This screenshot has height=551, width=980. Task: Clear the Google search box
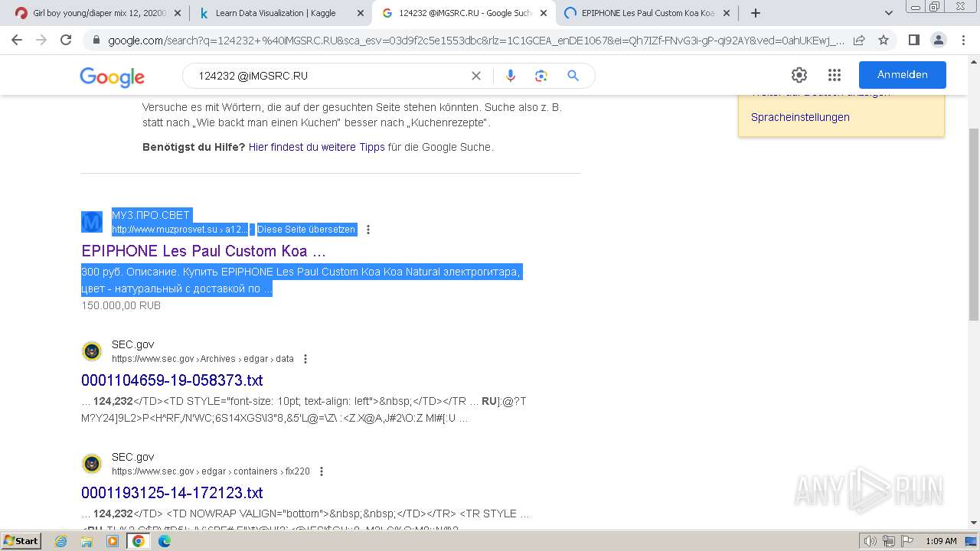(475, 76)
